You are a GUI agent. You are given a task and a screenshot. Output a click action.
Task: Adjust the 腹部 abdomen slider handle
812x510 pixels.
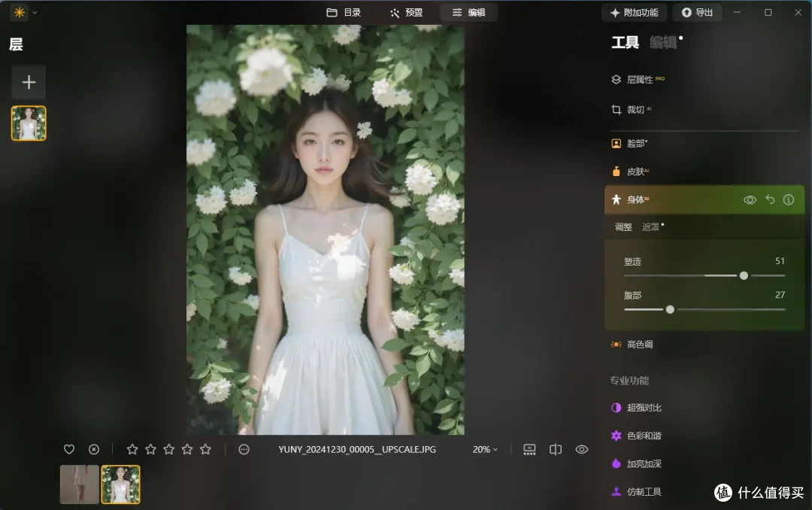670,309
